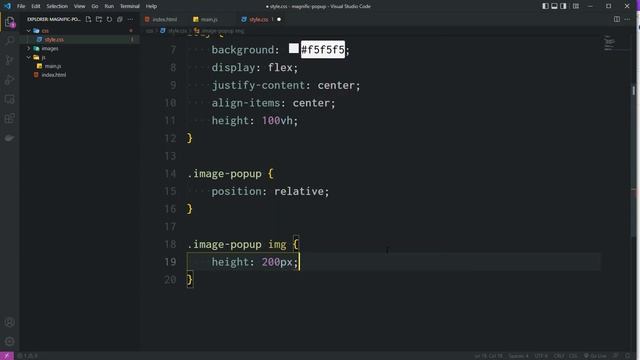
Task: Place cursor after 'position: relative;'
Action: tap(329, 191)
